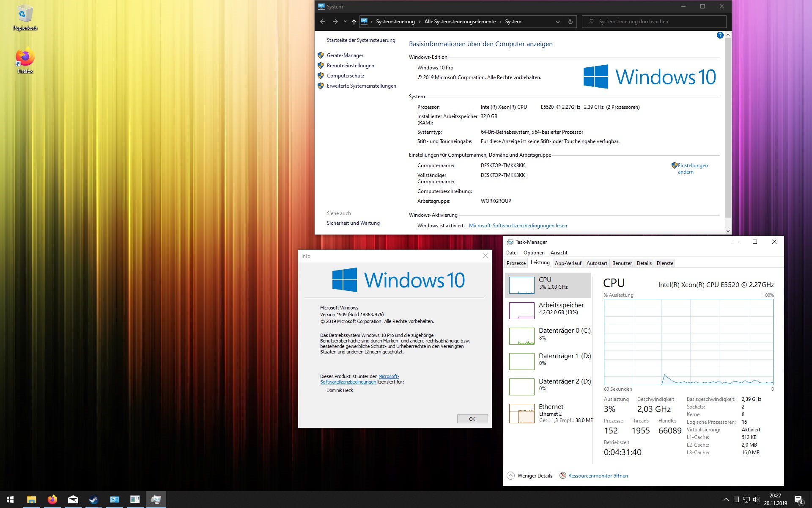
Task: Open recent locations chevron beside forward arrow
Action: [x=345, y=22]
